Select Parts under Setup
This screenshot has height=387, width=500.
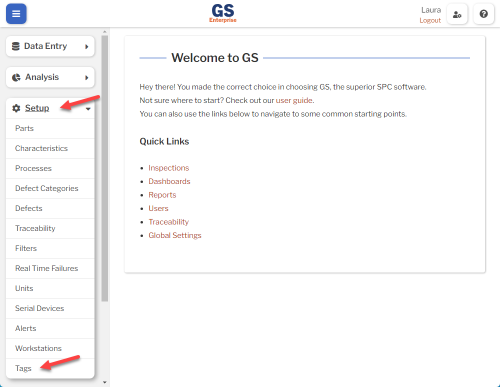[50, 128]
